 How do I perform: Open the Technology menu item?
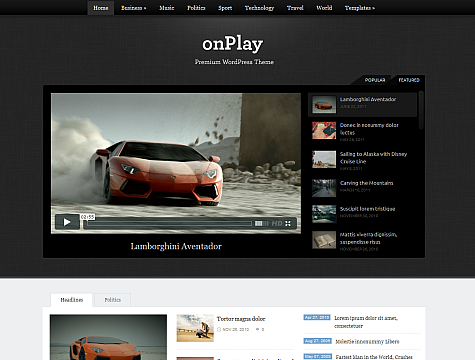click(x=259, y=8)
